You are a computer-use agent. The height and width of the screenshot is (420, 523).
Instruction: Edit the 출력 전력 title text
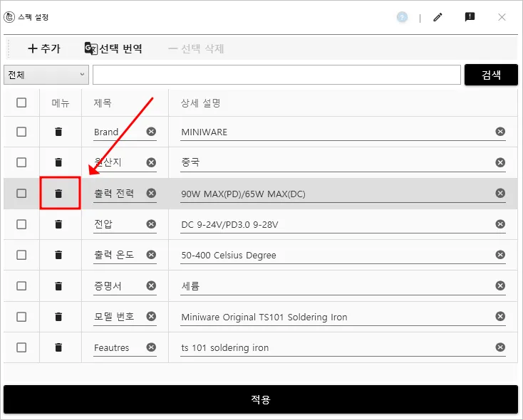coord(114,194)
